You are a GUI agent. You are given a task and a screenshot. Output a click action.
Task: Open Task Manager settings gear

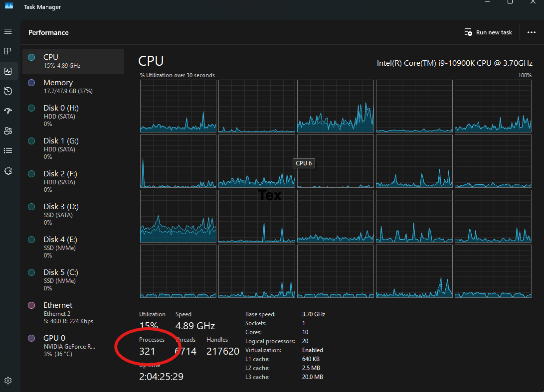[x=8, y=381]
